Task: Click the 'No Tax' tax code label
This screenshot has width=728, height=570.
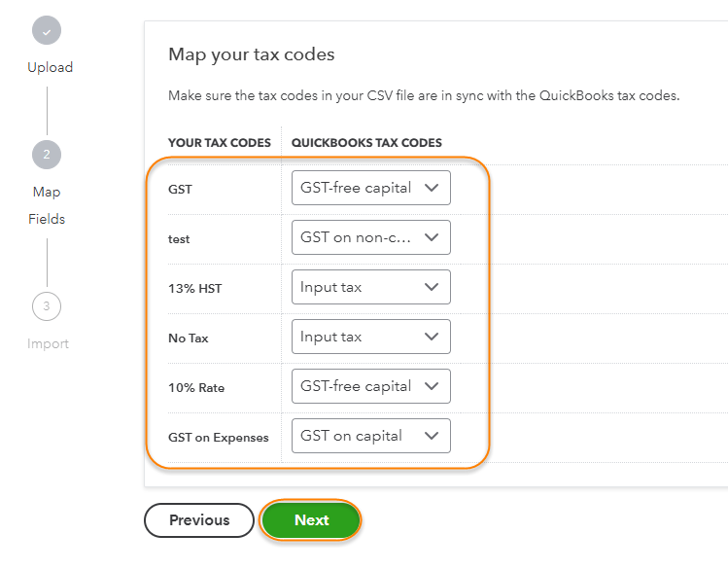Action: click(188, 338)
